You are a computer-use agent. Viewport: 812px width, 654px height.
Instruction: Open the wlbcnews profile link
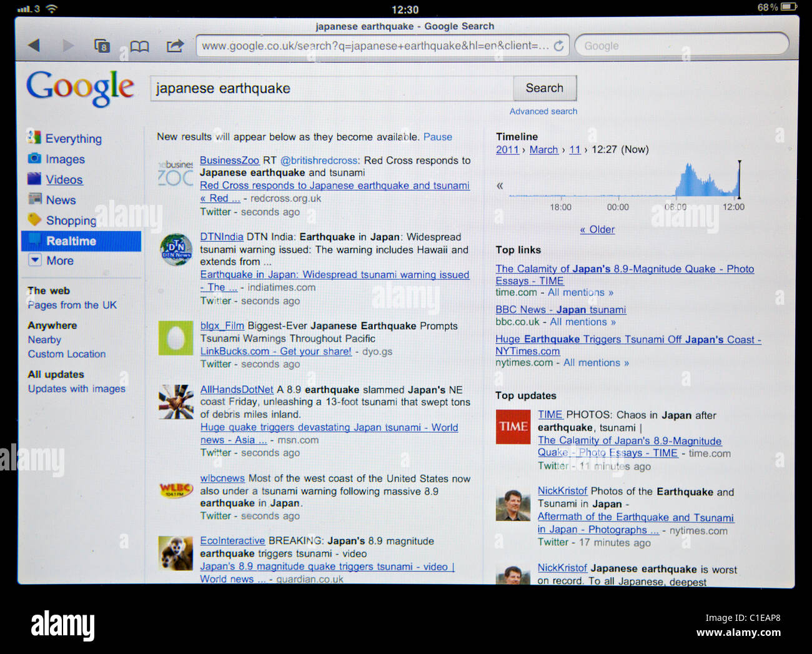tap(222, 478)
